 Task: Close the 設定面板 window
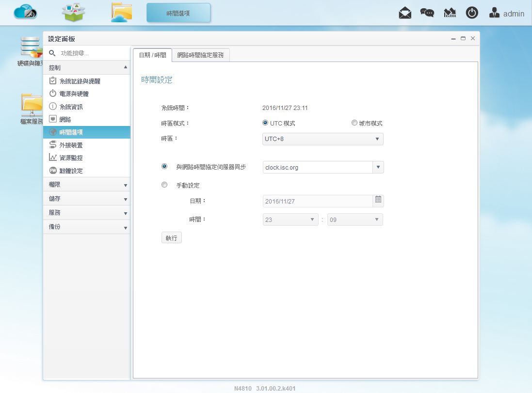coord(473,38)
